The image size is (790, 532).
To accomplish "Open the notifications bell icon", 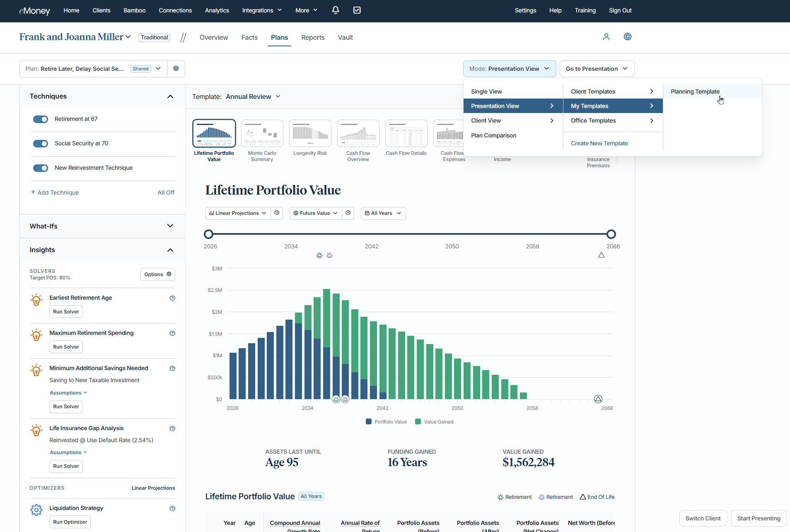I will click(x=336, y=10).
